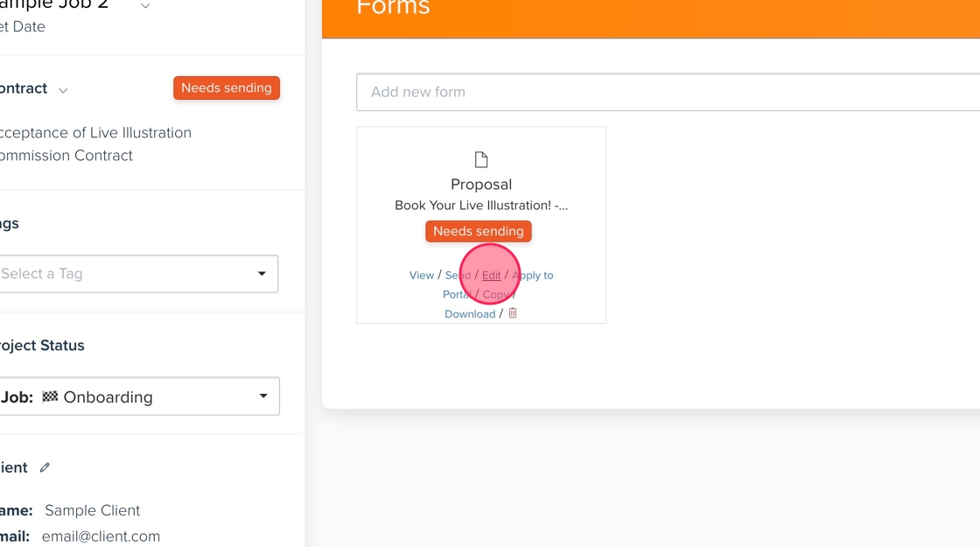Click the Contract Needs sending badge

coord(227,88)
